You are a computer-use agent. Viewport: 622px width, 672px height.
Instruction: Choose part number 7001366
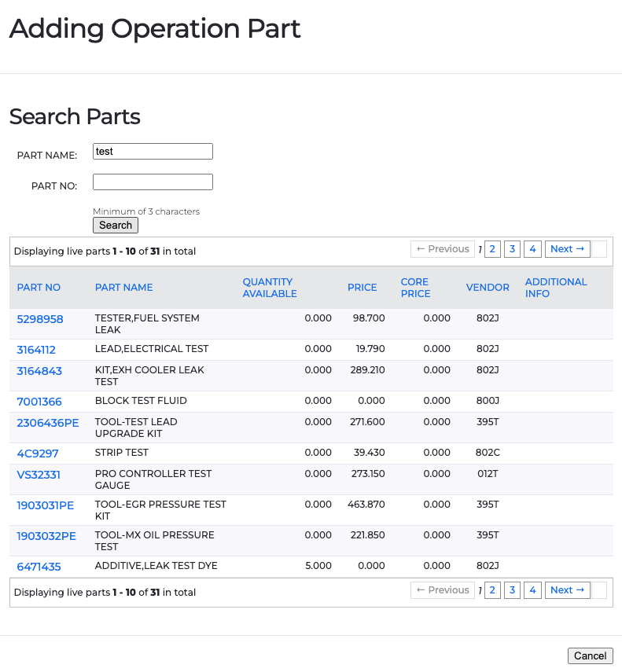click(39, 402)
